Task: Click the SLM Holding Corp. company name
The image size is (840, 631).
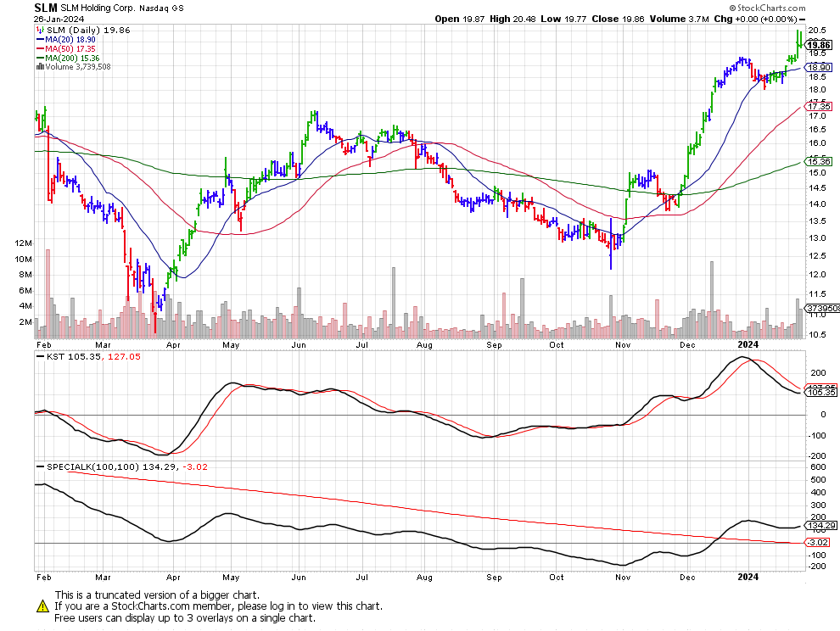Action: (98, 8)
